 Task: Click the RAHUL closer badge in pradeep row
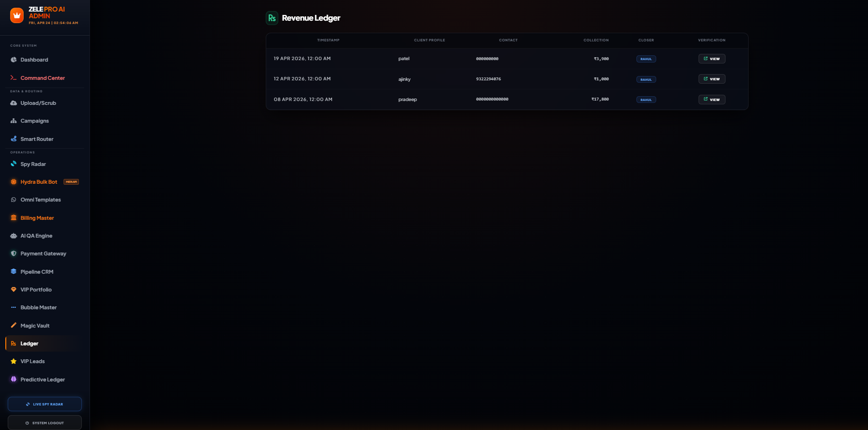(646, 100)
